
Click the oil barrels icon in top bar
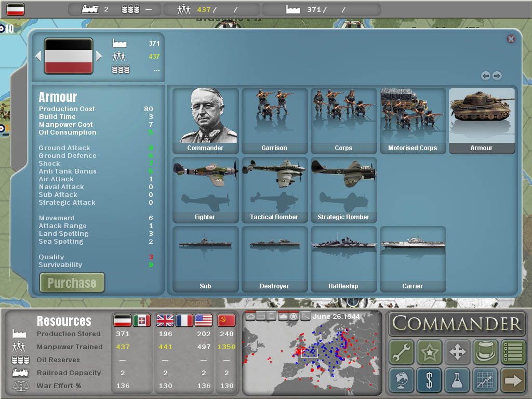[x=130, y=9]
